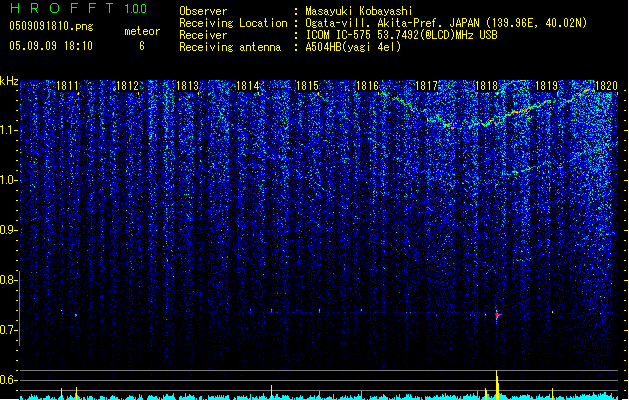629x400 pixels.
Task: Click the HROFFT 1.0.0 title text
Action: 78,8
